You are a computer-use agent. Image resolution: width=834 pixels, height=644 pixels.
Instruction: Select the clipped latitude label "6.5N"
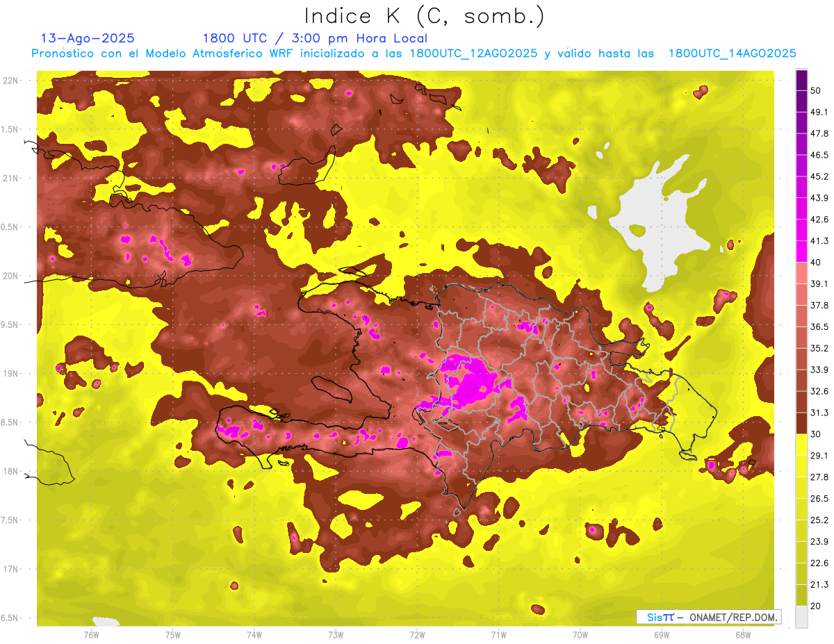pyautogui.click(x=10, y=618)
